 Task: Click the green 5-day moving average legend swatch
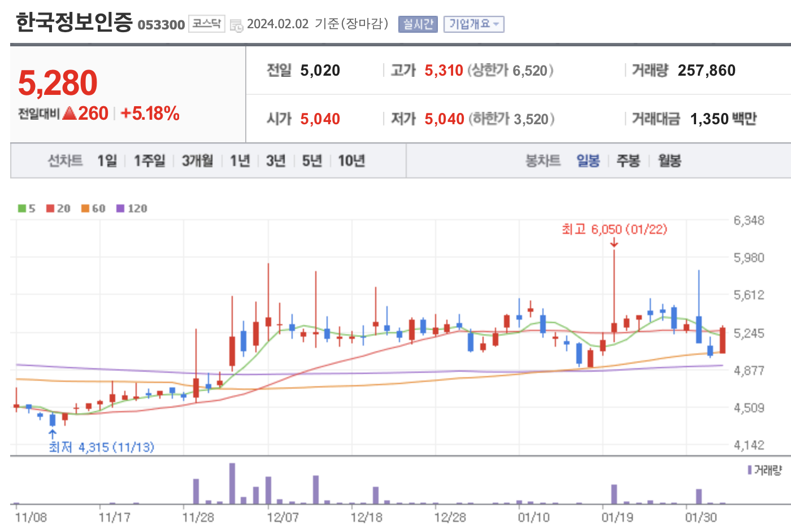(x=22, y=208)
